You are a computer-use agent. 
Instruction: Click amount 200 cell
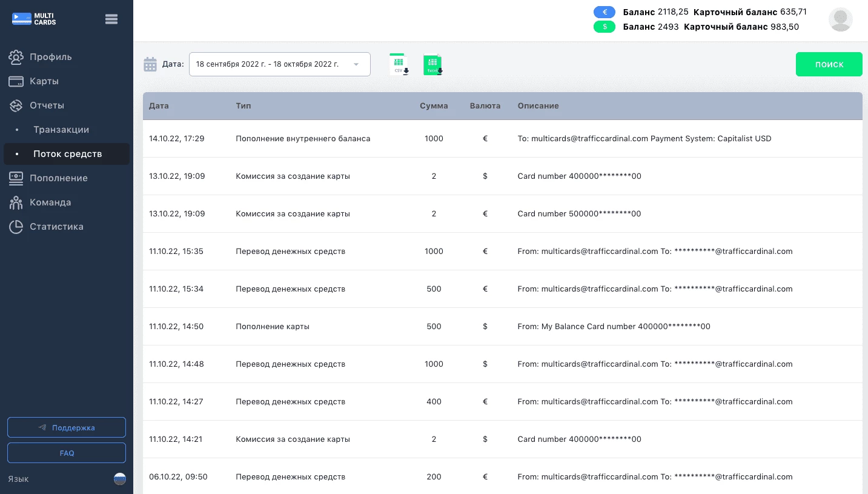point(434,477)
